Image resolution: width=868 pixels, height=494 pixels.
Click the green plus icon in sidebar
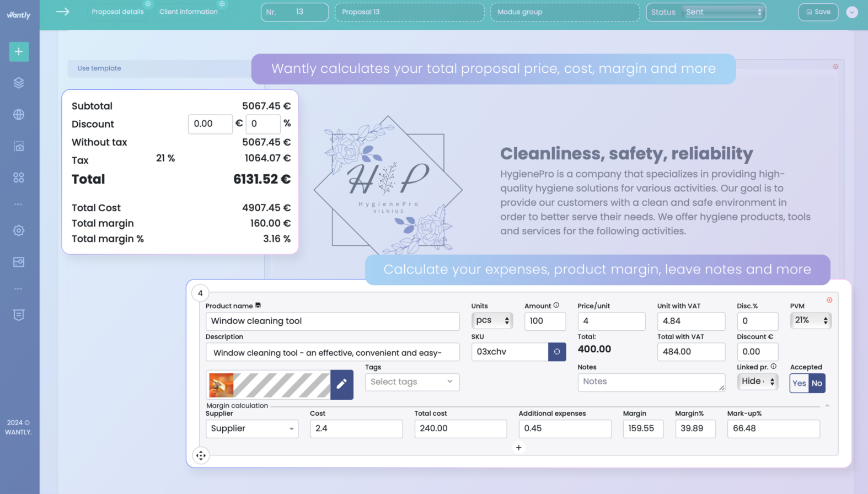(19, 52)
